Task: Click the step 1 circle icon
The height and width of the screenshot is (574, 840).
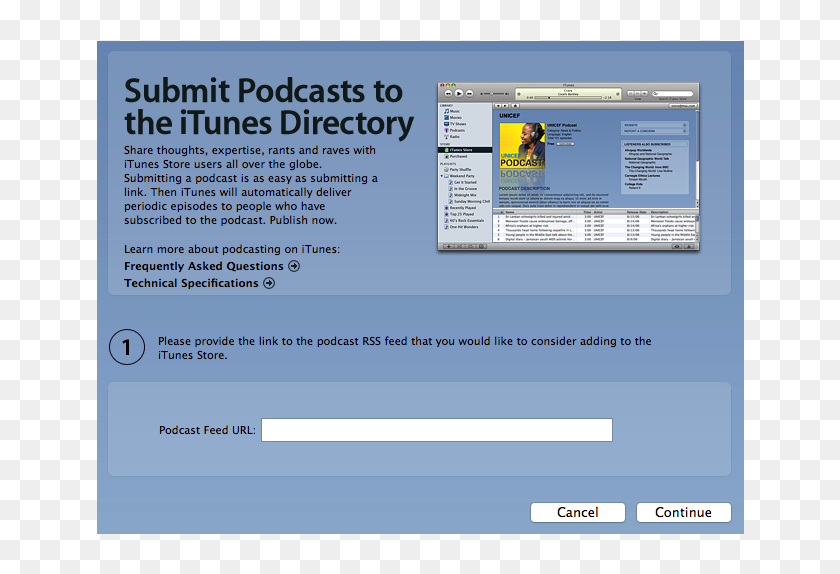Action: [x=127, y=348]
